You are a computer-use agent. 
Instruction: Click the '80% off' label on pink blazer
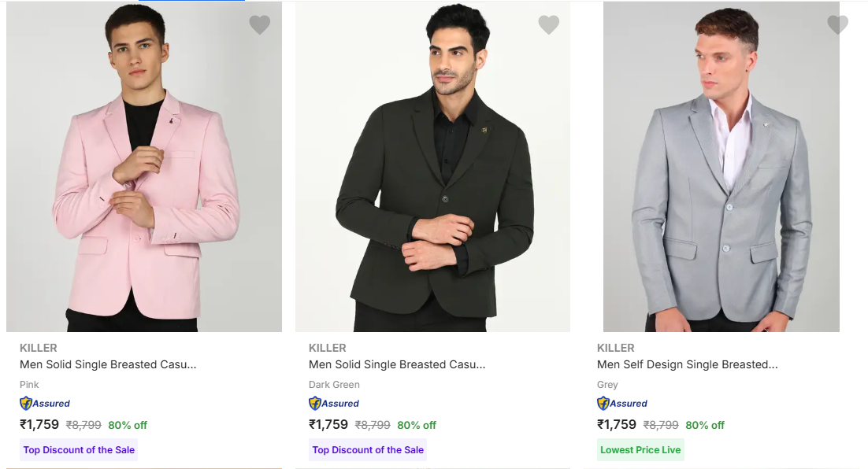128,425
